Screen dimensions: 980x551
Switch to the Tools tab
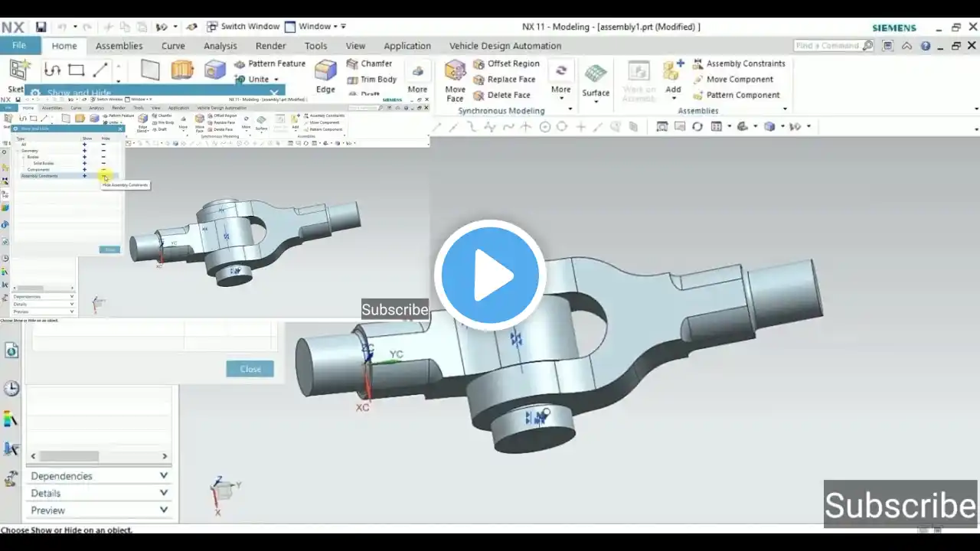click(x=315, y=46)
